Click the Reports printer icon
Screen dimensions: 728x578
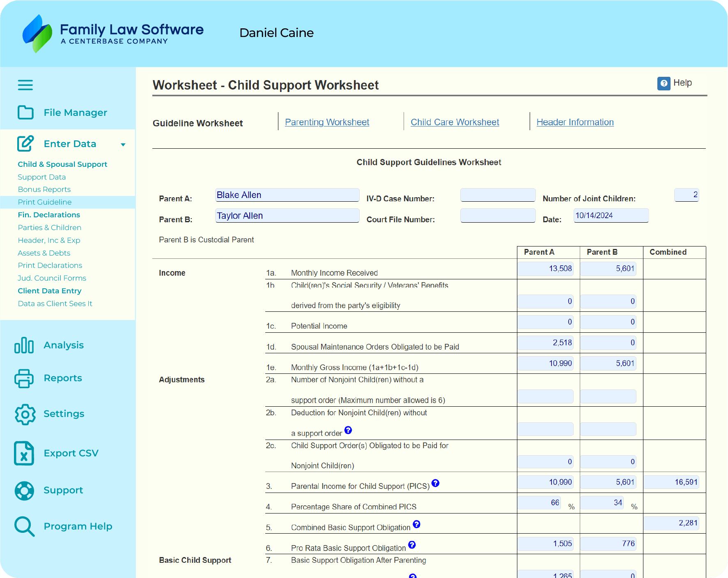pyautogui.click(x=24, y=378)
